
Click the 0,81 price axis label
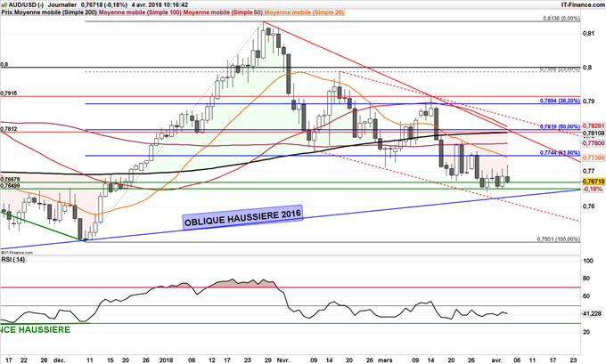point(588,34)
